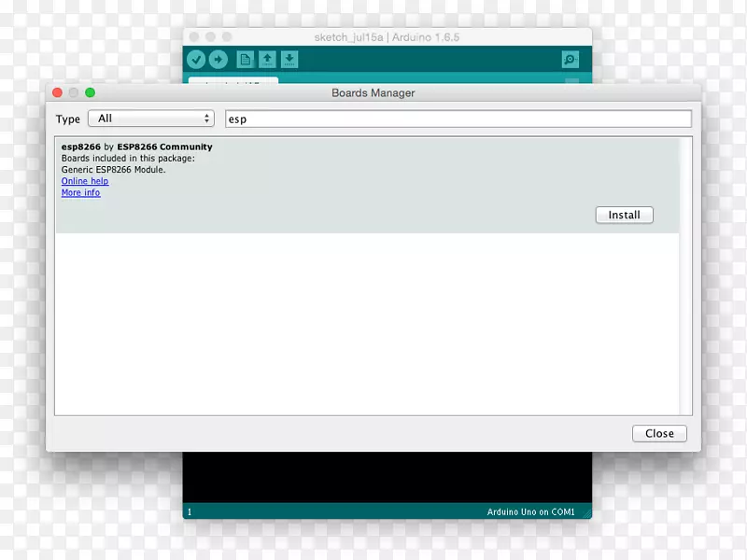Click the yellow minimize button of Boards Manager

[74, 92]
